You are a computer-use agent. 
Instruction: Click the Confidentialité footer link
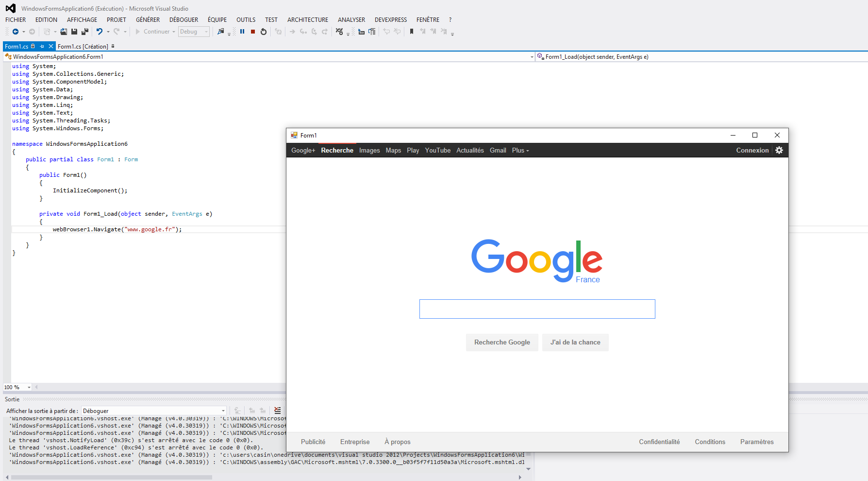(659, 442)
